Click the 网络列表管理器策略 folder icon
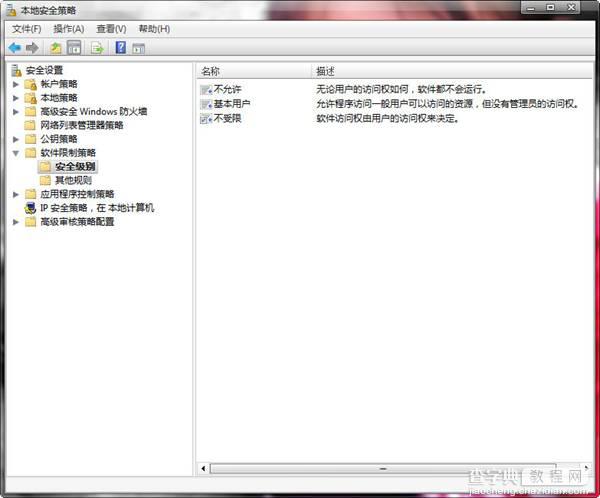The width and height of the screenshot is (600, 498). click(30, 125)
